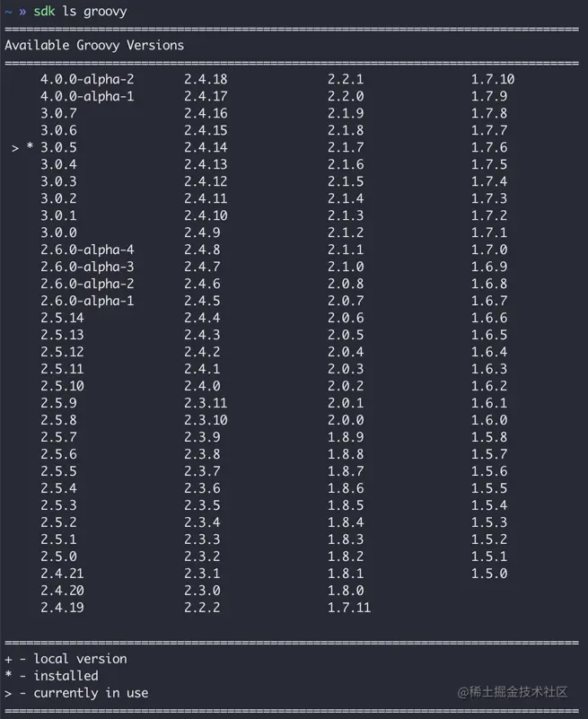
Task: Select version 1.8.9
Action: (x=346, y=437)
